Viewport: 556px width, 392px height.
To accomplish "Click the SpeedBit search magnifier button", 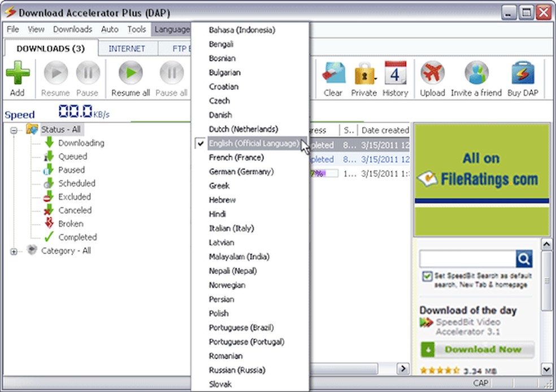I will coord(524,259).
